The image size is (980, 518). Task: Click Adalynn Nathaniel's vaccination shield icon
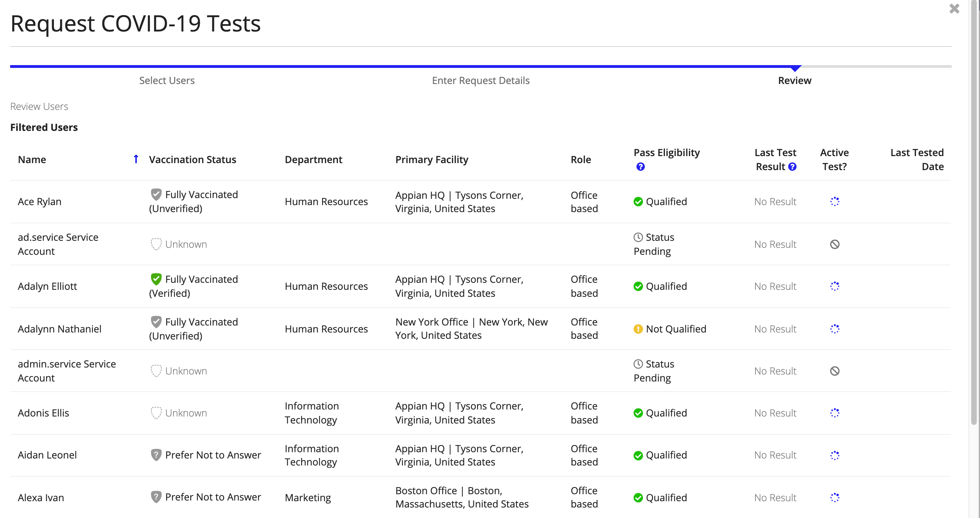156,322
